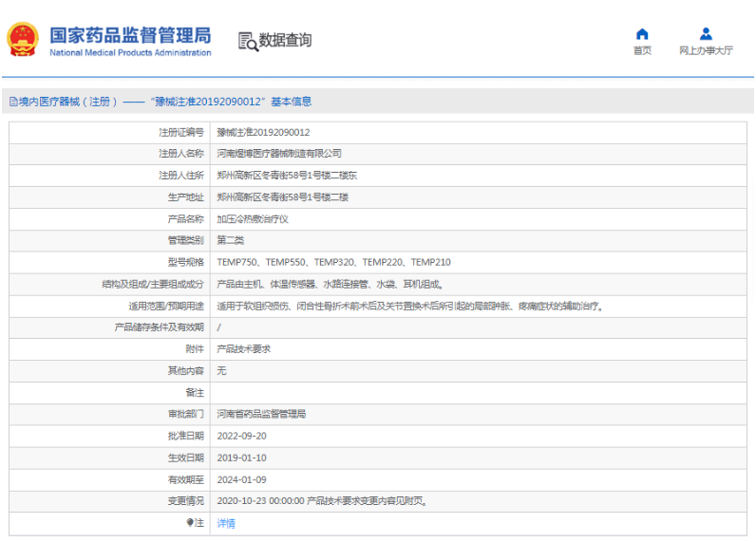Click National Medical Products Administration subtitle
Image resolution: width=756 pixels, height=542 pixels.
130,52
